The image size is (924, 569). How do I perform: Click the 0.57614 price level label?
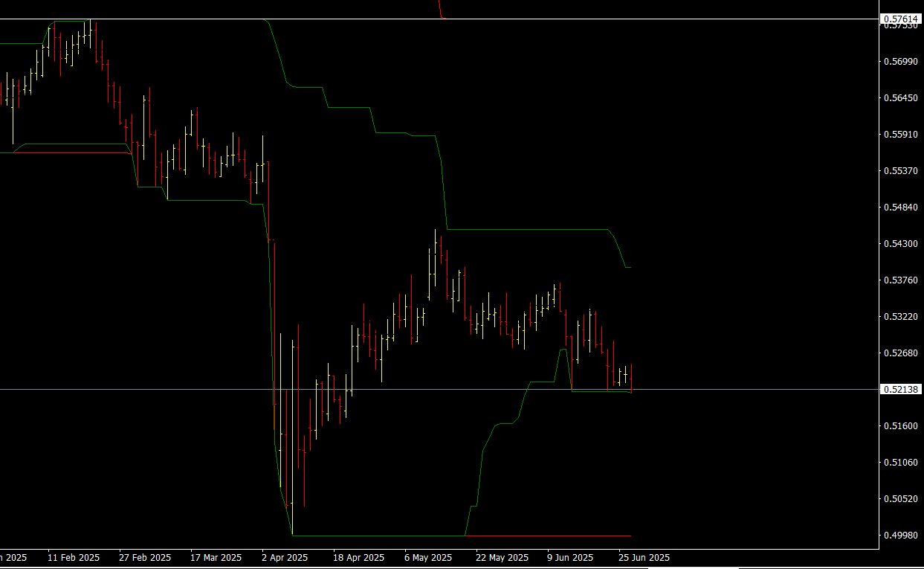tap(900, 18)
